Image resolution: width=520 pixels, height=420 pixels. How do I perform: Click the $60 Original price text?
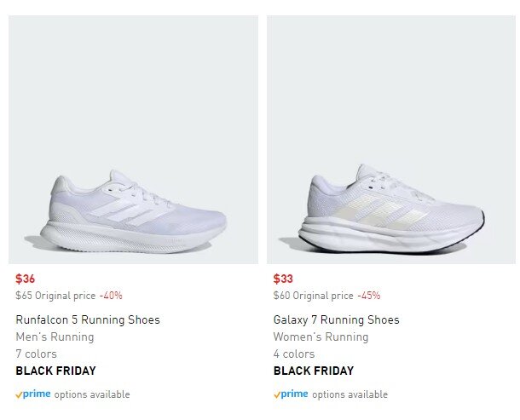[x=312, y=296]
